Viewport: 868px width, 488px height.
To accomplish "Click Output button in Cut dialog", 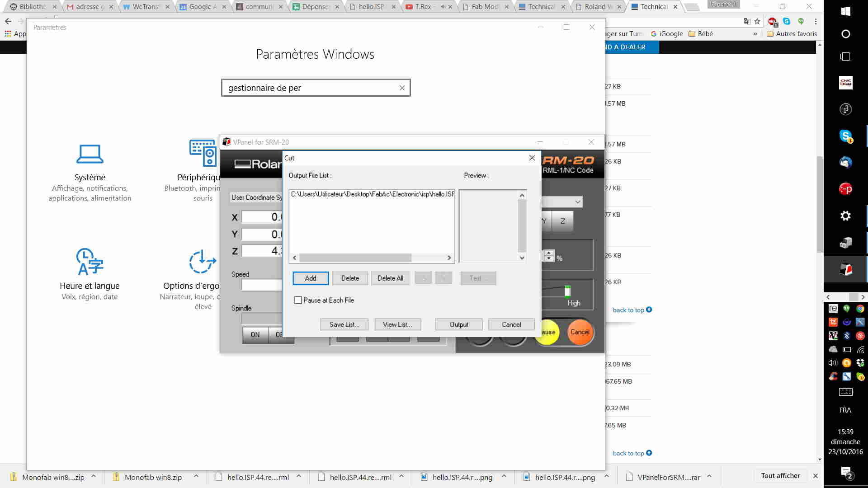I will point(458,324).
